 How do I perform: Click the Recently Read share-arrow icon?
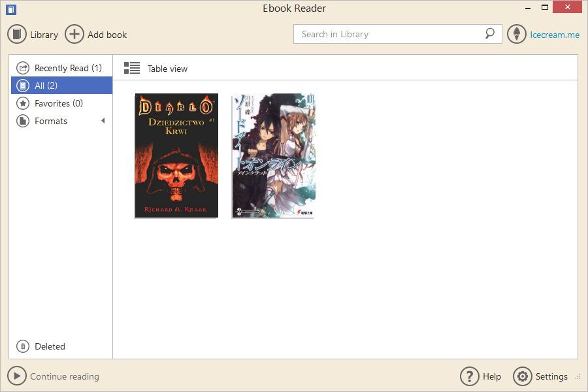pos(23,68)
